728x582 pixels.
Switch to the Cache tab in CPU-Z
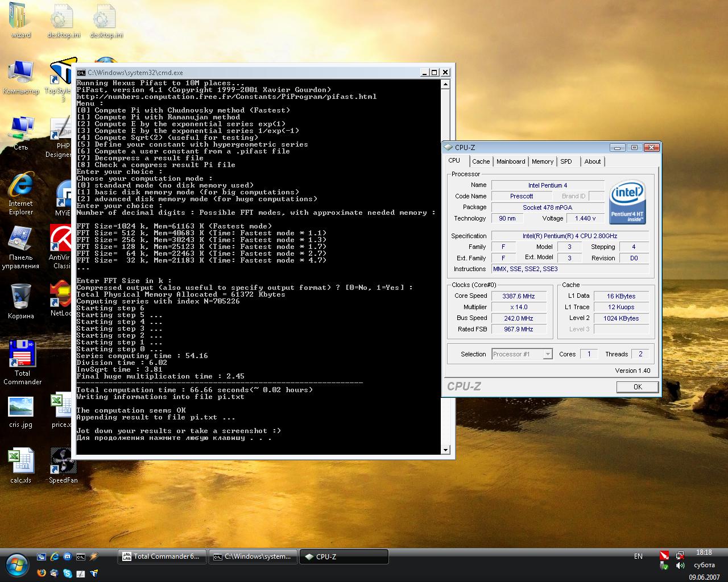481,161
